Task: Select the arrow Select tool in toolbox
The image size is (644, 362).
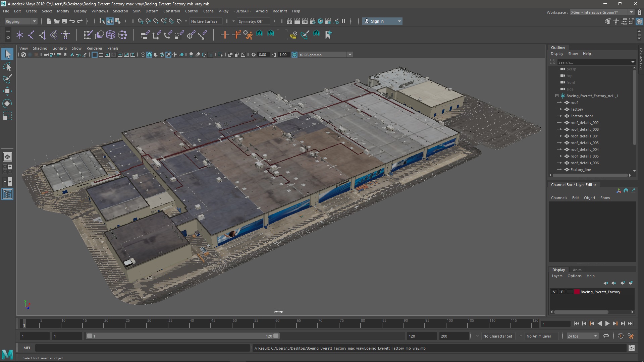Action: coord(7,54)
